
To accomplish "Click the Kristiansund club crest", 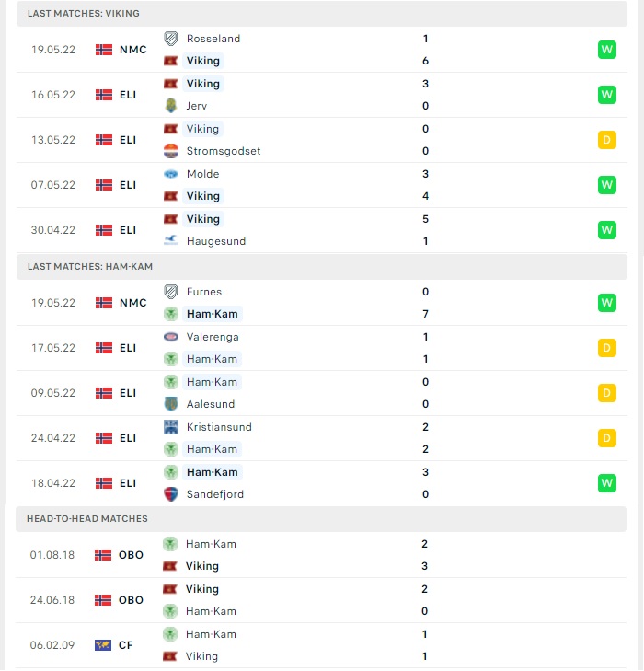I will pyautogui.click(x=170, y=427).
